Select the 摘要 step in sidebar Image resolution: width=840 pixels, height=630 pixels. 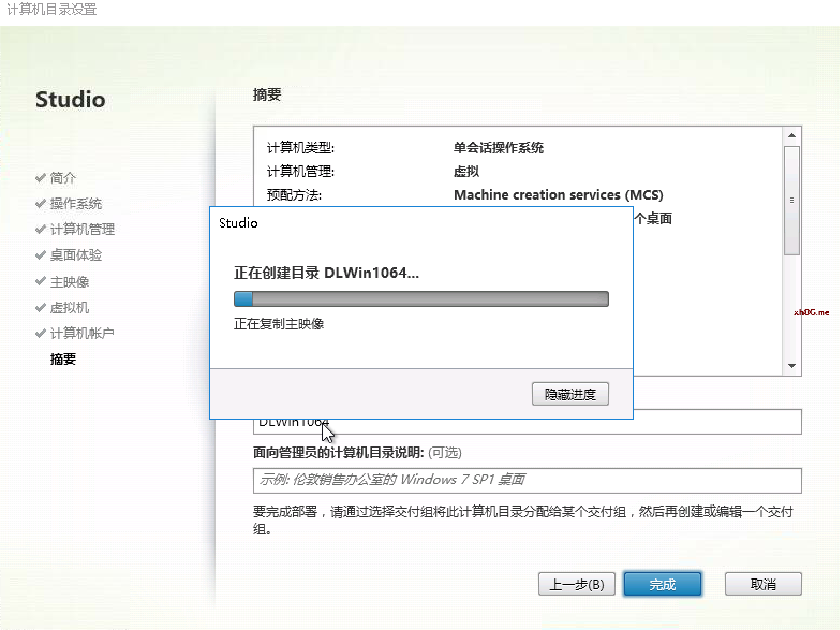pos(63,359)
